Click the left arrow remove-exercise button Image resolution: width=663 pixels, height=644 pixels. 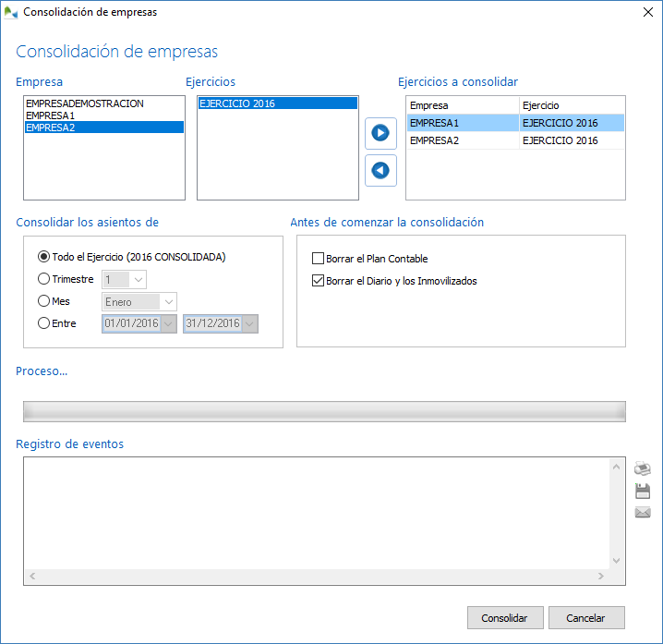point(380,170)
